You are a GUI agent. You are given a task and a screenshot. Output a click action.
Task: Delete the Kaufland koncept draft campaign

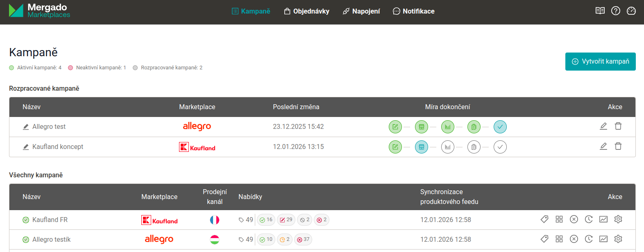[618, 147]
